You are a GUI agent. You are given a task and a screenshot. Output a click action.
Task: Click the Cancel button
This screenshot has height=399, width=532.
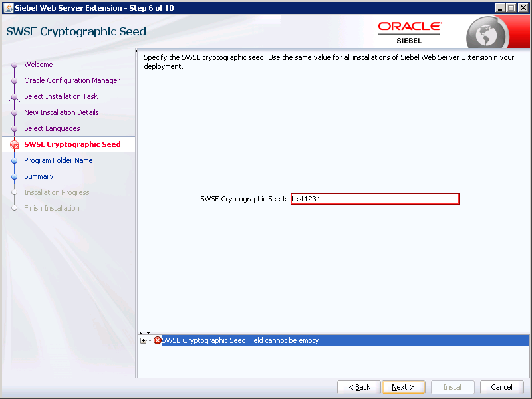tap(502, 387)
